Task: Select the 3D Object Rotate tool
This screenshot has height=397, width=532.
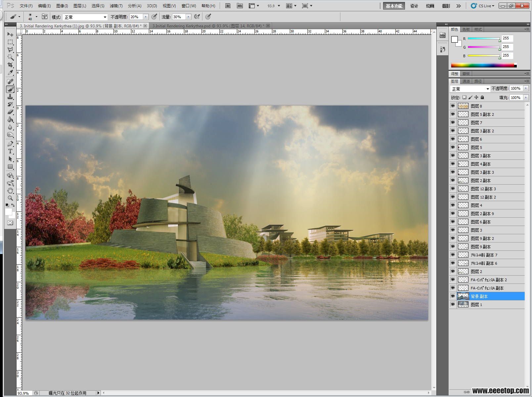Action: (x=10, y=175)
